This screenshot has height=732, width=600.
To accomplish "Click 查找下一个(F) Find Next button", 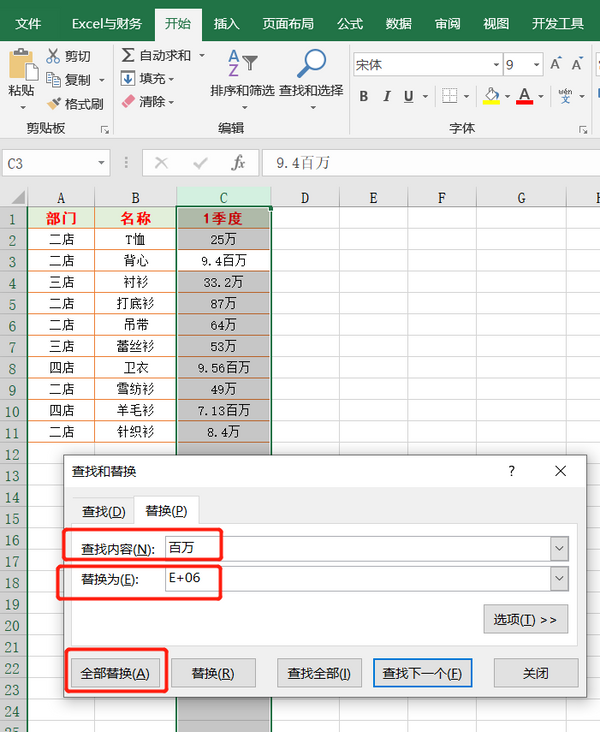I will click(422, 673).
